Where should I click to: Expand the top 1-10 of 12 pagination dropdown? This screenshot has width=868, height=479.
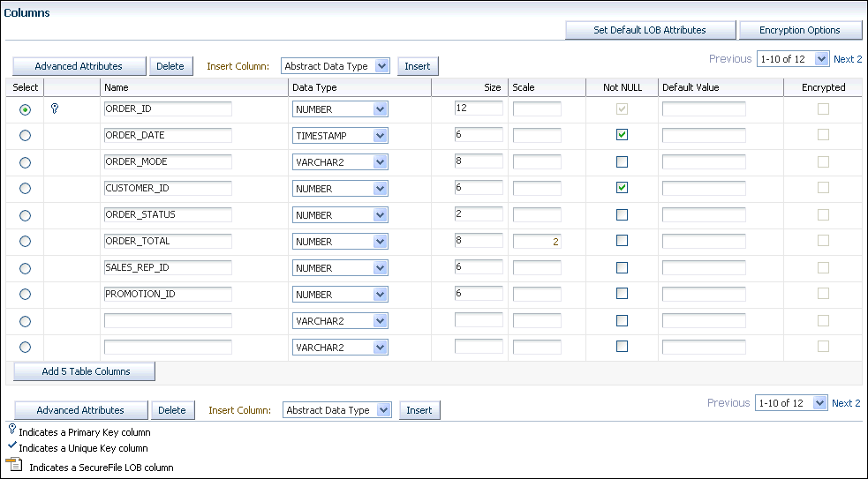[x=792, y=59]
